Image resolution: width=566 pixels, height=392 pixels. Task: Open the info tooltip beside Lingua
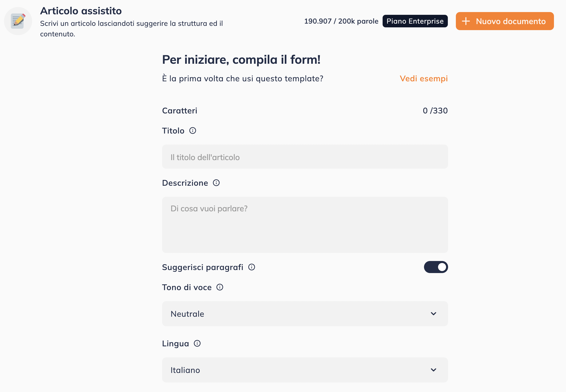pos(197,344)
